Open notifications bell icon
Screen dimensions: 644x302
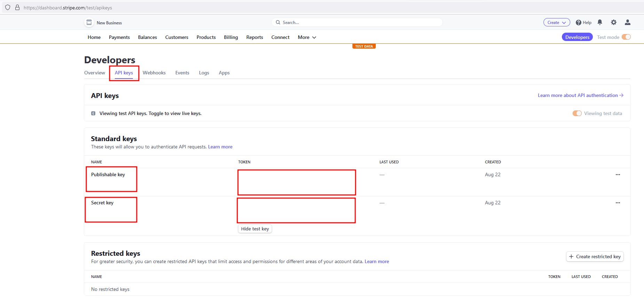pyautogui.click(x=600, y=22)
